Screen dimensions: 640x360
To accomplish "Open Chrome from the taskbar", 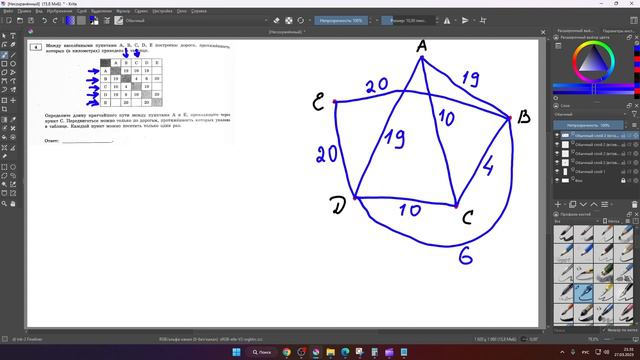I will (x=287, y=352).
